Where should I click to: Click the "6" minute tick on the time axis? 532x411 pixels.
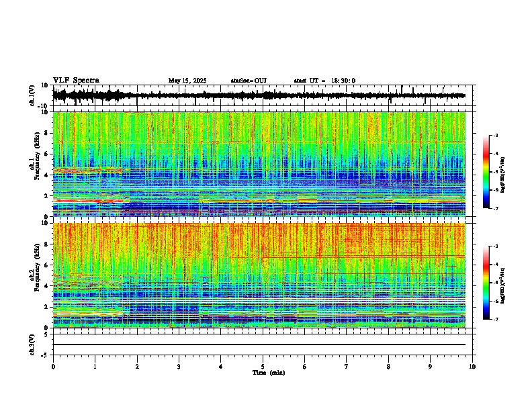305,367
